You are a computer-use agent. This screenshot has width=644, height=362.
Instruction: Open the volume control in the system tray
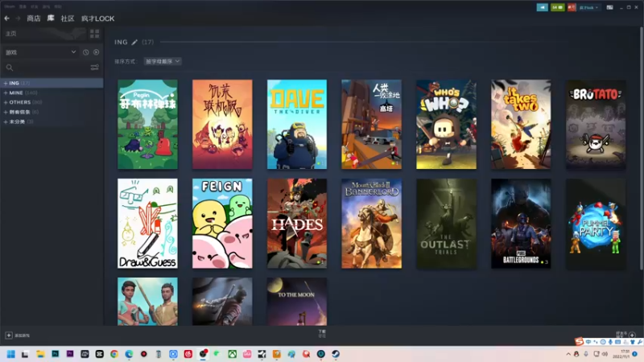coord(605,354)
